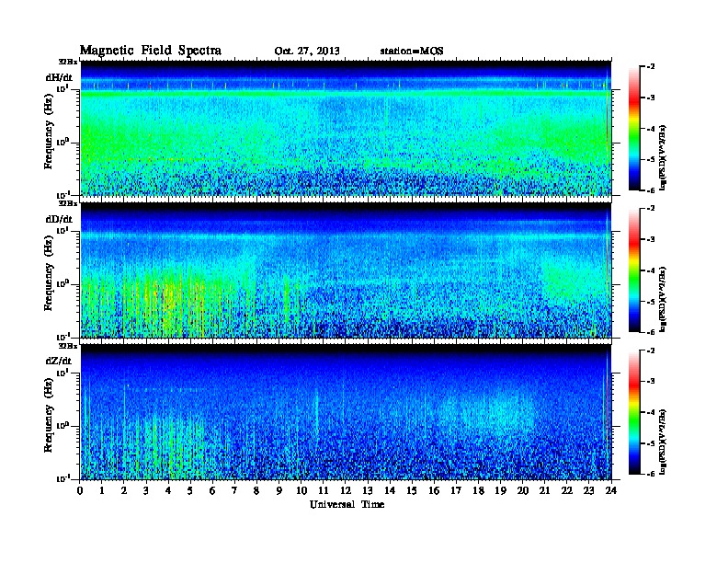Click hour "15" on the Universal Time axis
This screenshot has width=728, height=563.
click(x=412, y=491)
